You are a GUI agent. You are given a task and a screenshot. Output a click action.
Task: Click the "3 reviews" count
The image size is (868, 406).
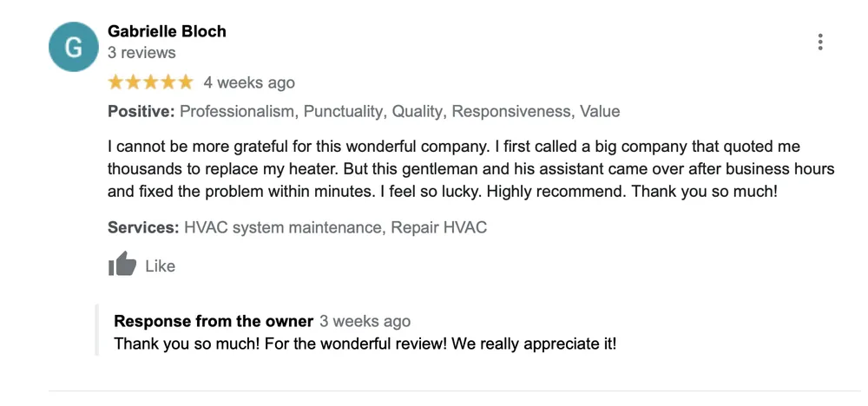[x=141, y=53]
